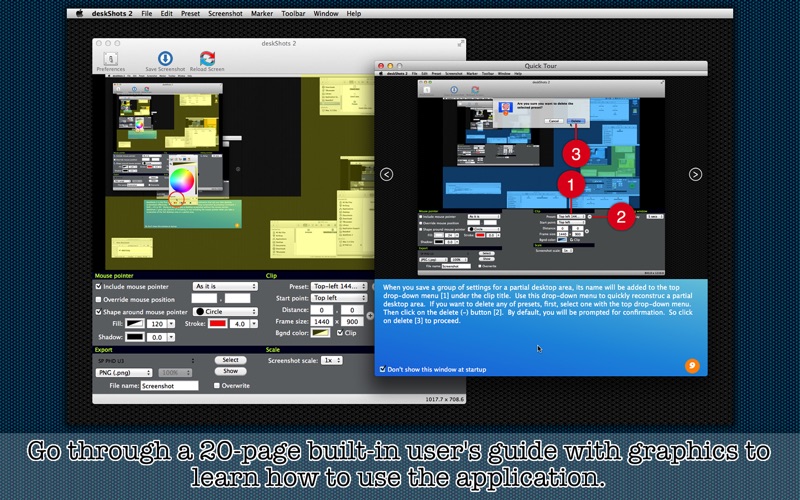Click the Show export folder button

[230, 371]
